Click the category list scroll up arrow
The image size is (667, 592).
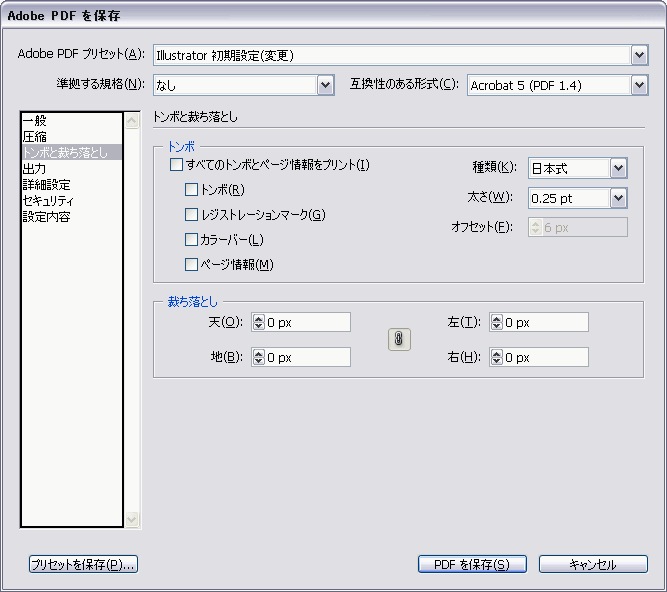click(132, 121)
